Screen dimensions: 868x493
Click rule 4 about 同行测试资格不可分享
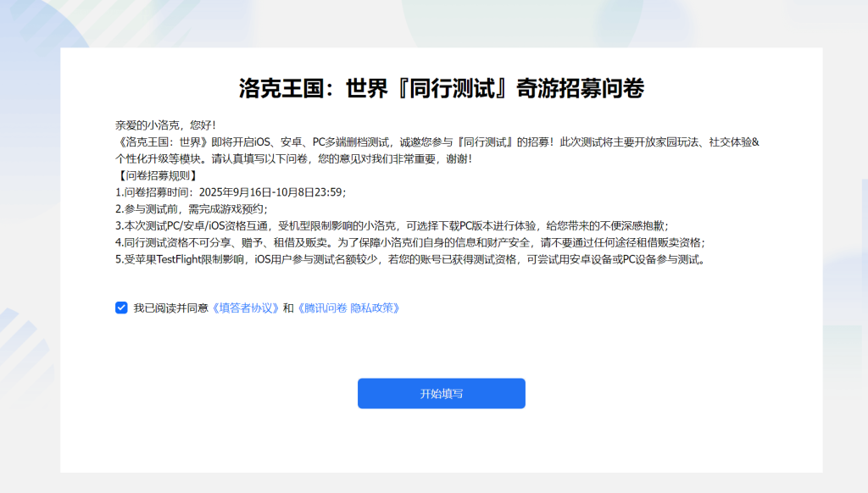[410, 242]
